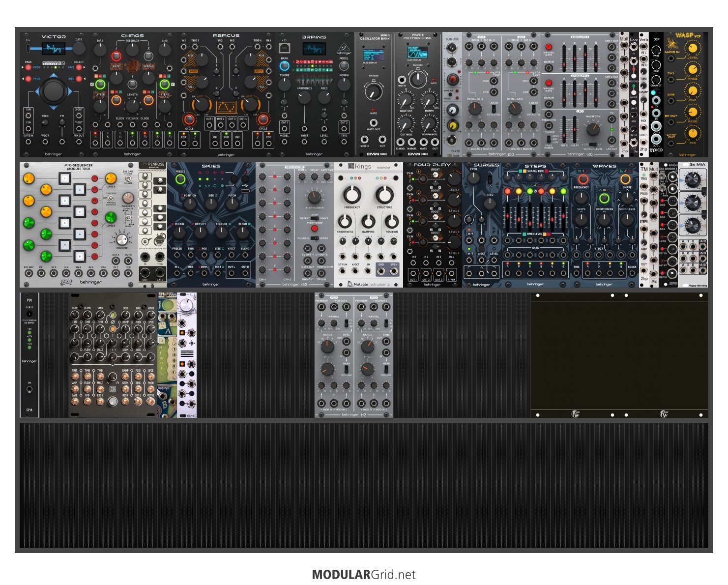Viewport: 728px width, 585px height.
Task: Click the FREQ knob on Surges
Action: pyautogui.click(x=474, y=178)
